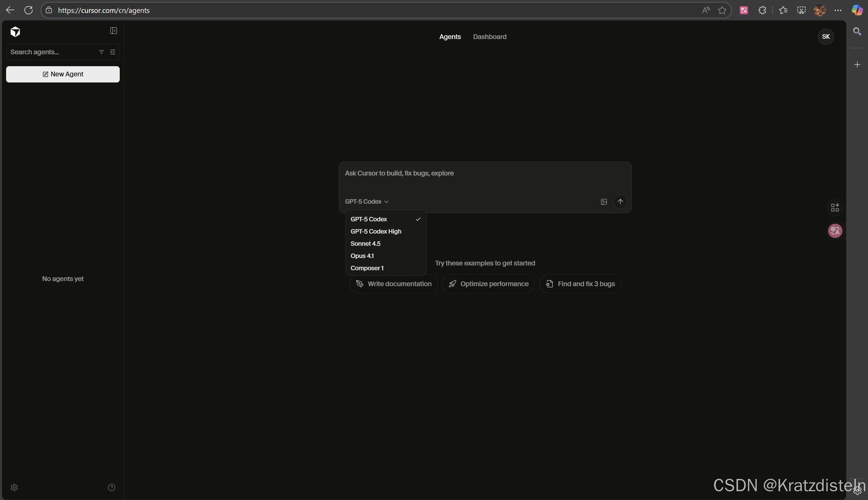This screenshot has height=500, width=868.
Task: Pick Opus 4.1 in the model menu
Action: coord(362,256)
